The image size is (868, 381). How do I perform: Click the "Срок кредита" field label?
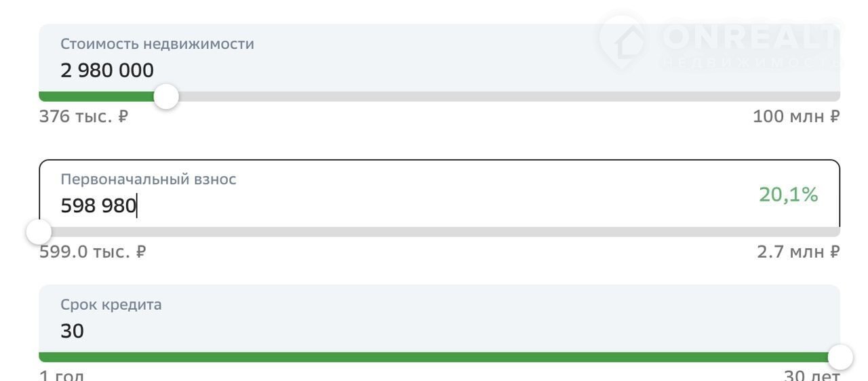111,305
